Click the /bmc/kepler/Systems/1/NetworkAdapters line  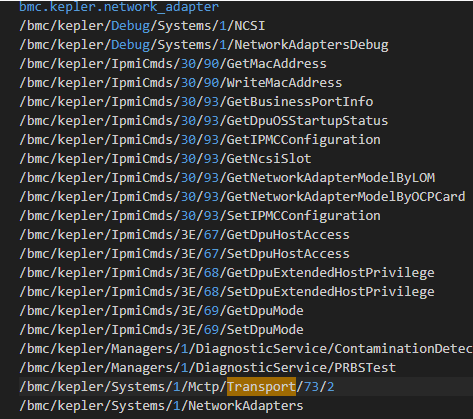point(161,406)
